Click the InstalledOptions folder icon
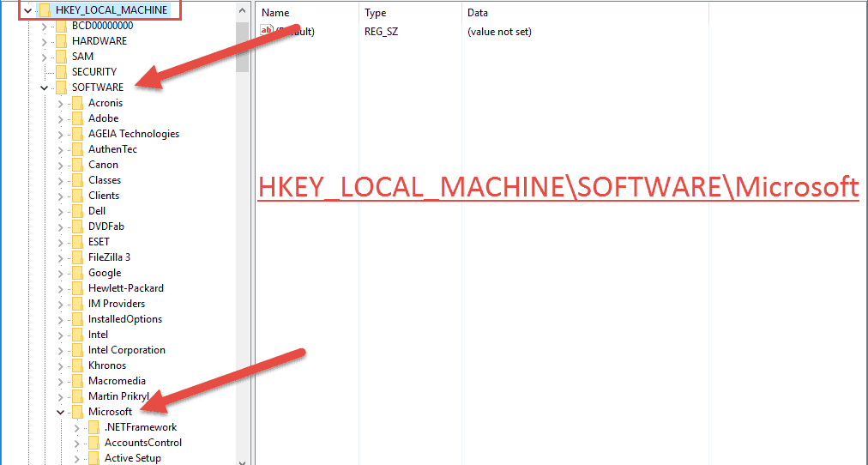This screenshot has width=868, height=465. pos(77,319)
